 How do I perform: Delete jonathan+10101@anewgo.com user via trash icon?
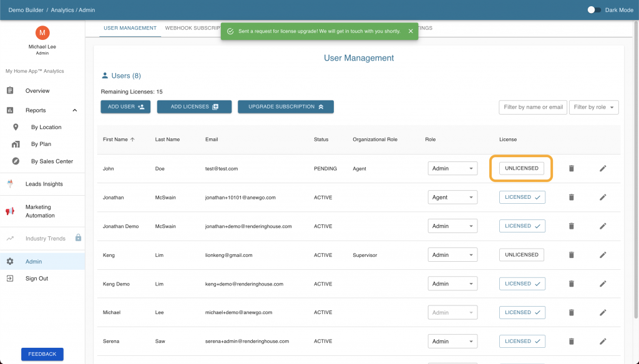point(572,197)
